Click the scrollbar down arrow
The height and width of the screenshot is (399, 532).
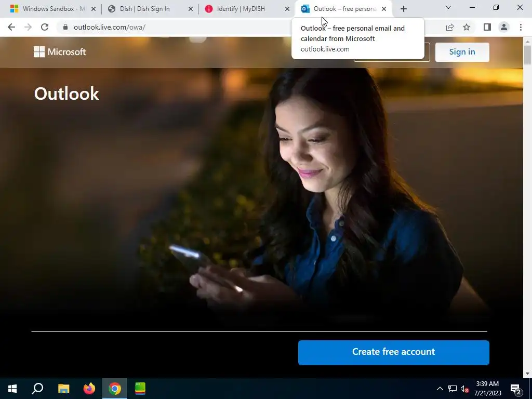tap(527, 374)
